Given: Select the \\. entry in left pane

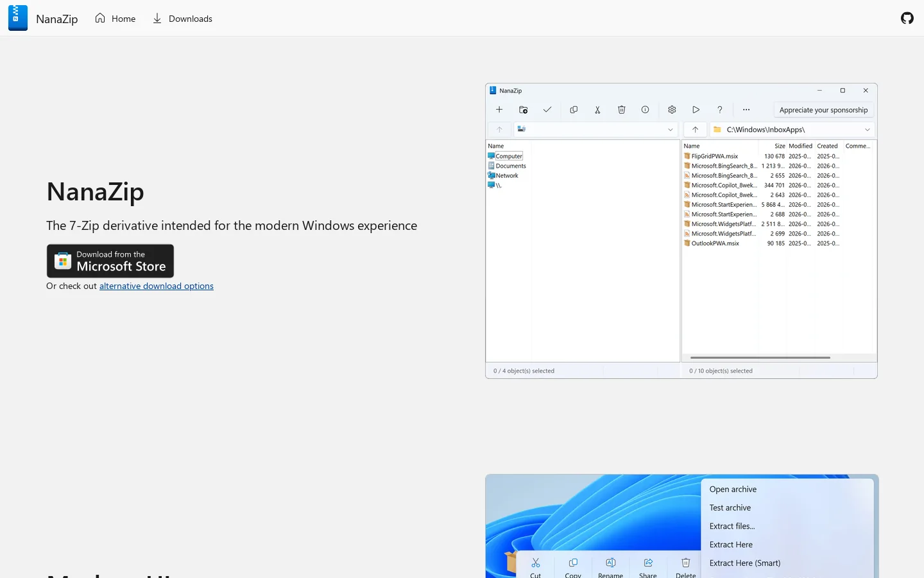Looking at the screenshot, I should click(495, 185).
